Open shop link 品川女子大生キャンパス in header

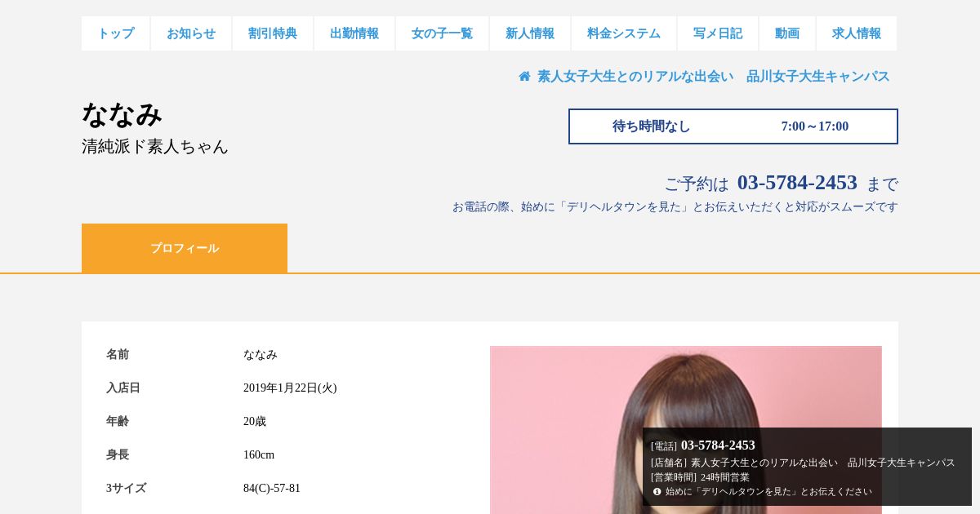(714, 76)
